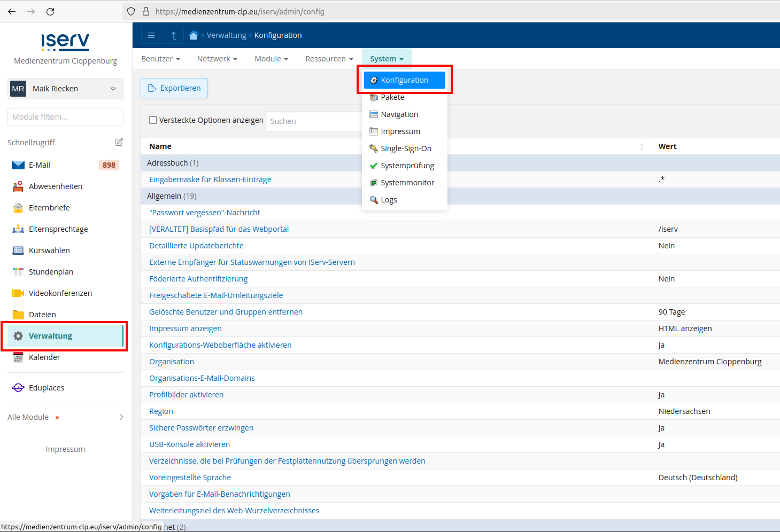Image resolution: width=780 pixels, height=532 pixels.
Task: Open Maik Riecken user dropdown
Action: (66, 89)
